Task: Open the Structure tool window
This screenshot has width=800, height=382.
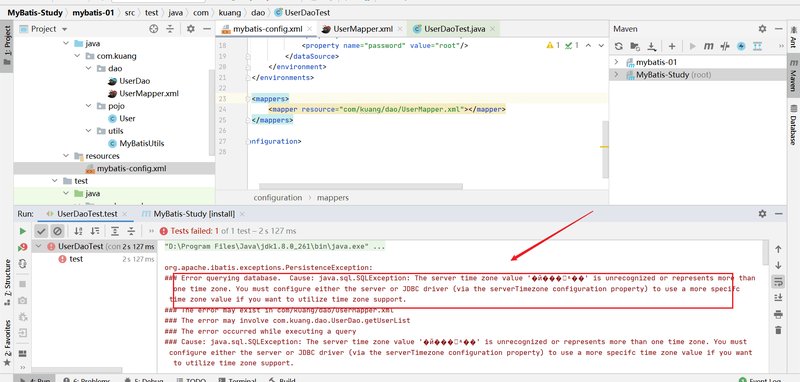Action: point(7,283)
